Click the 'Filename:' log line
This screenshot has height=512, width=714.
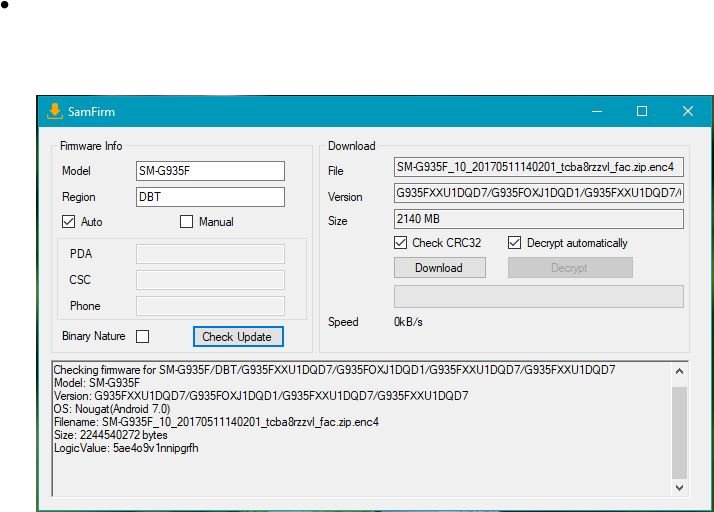click(216, 422)
